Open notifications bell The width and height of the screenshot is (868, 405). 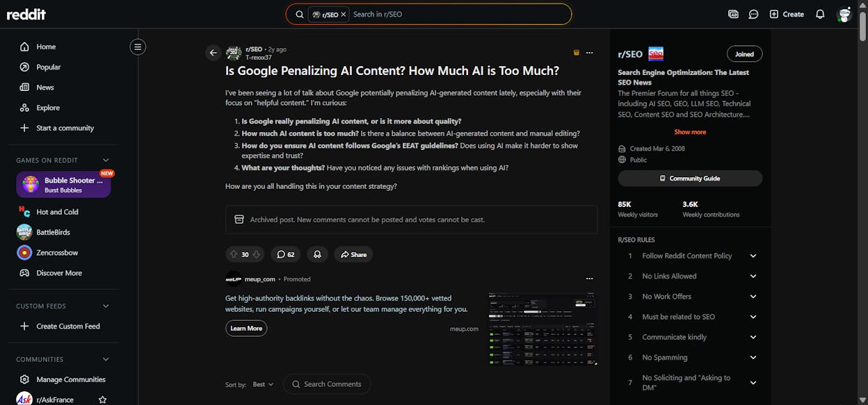(820, 14)
